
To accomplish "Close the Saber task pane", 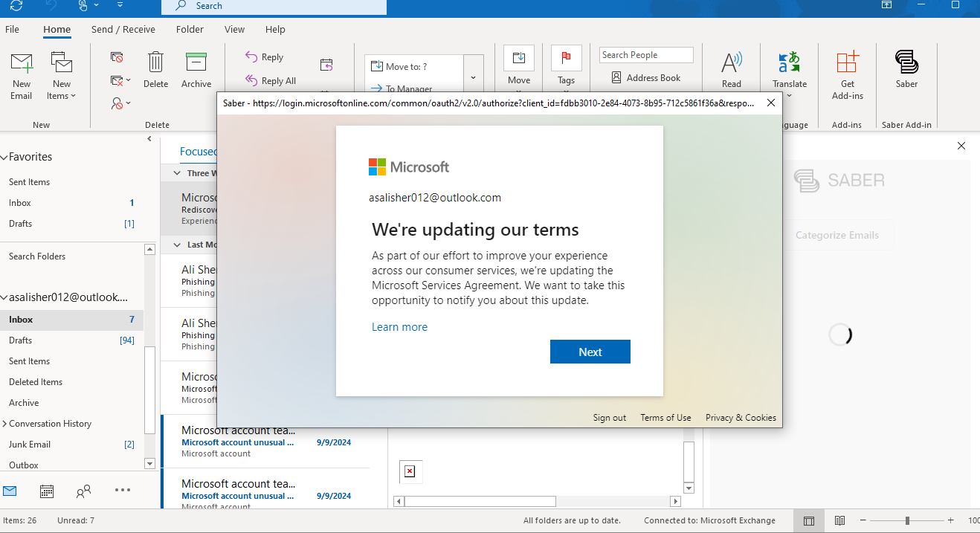I will click(961, 146).
